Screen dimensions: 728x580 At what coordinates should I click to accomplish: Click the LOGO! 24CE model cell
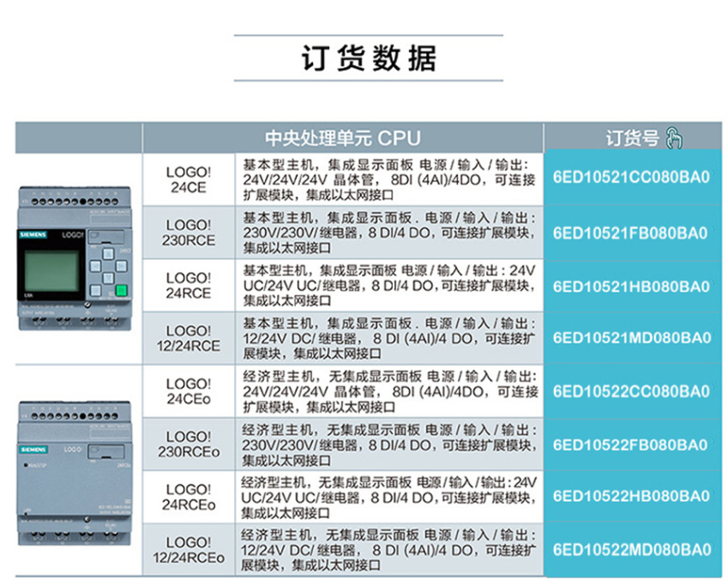click(189, 179)
